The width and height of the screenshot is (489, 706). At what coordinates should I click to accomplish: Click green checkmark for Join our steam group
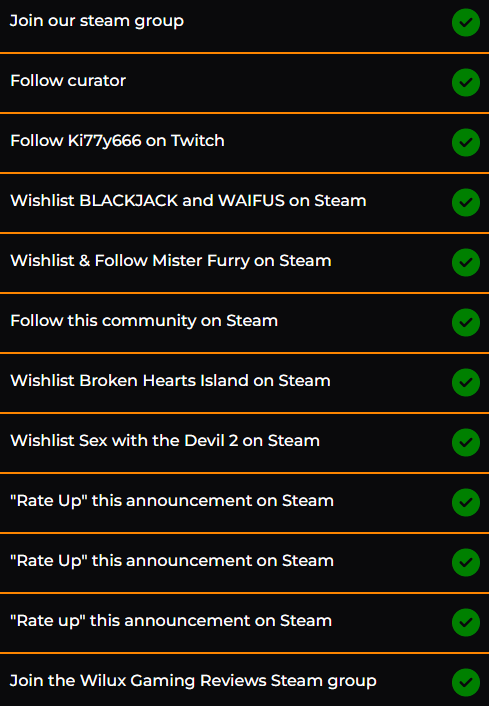(x=466, y=22)
